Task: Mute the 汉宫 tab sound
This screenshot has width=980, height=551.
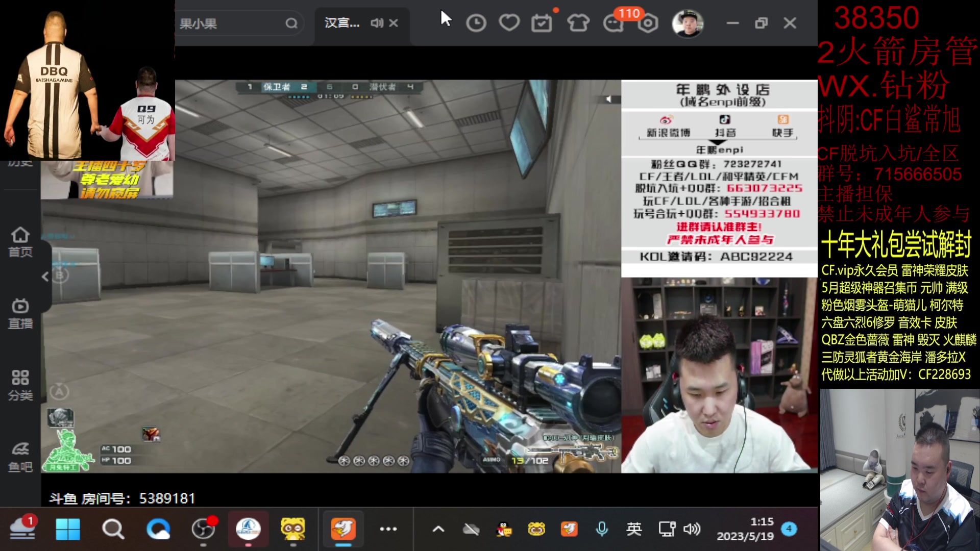Action: 377,23
